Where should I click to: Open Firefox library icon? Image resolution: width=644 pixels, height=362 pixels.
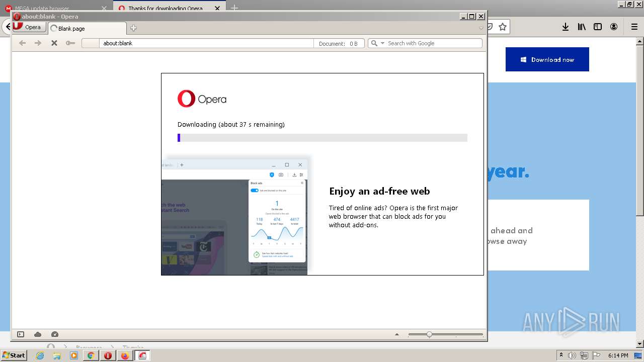tap(582, 27)
